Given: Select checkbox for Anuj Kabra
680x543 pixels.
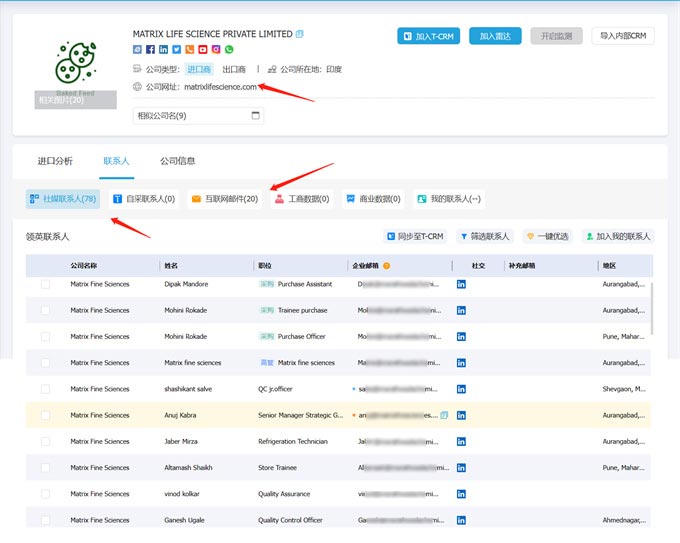Looking at the screenshot, I should [45, 415].
